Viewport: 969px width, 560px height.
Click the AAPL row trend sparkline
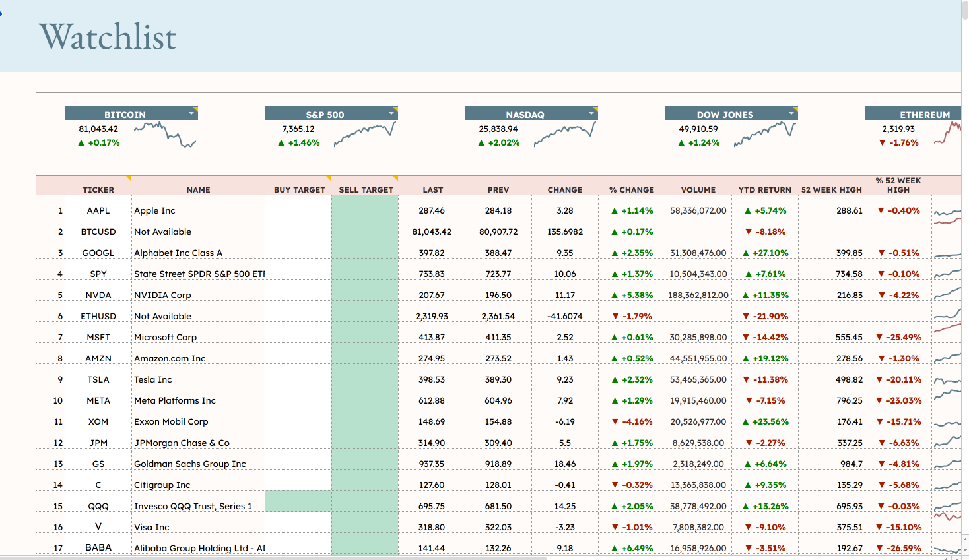(947, 212)
